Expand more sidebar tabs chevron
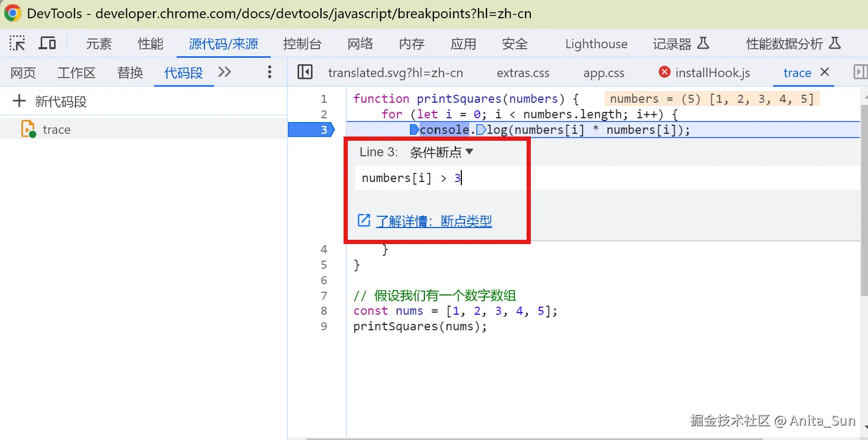The height and width of the screenshot is (440, 868). click(x=225, y=72)
